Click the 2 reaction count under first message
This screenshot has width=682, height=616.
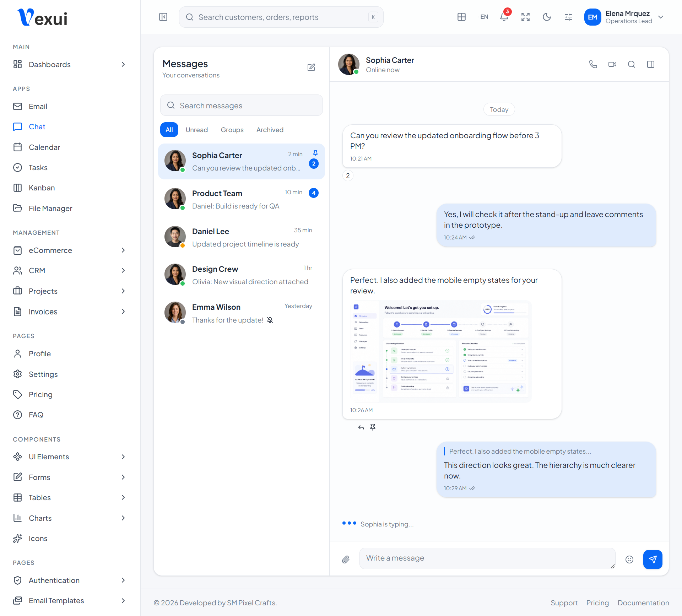tap(348, 175)
